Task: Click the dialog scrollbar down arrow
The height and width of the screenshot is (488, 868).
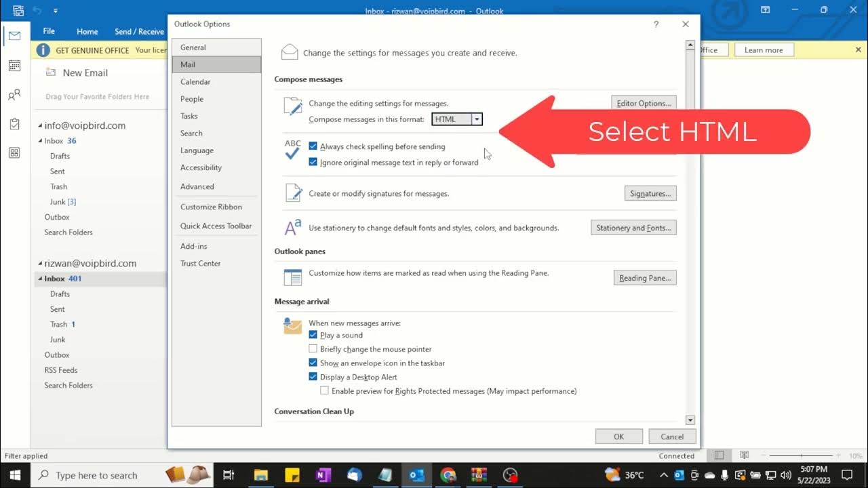Action: [690, 420]
